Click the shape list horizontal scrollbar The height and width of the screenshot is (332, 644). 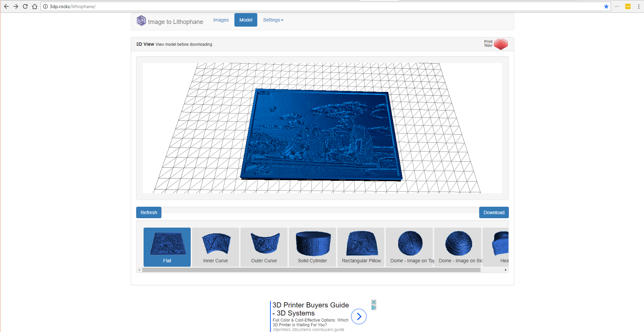[311, 270]
